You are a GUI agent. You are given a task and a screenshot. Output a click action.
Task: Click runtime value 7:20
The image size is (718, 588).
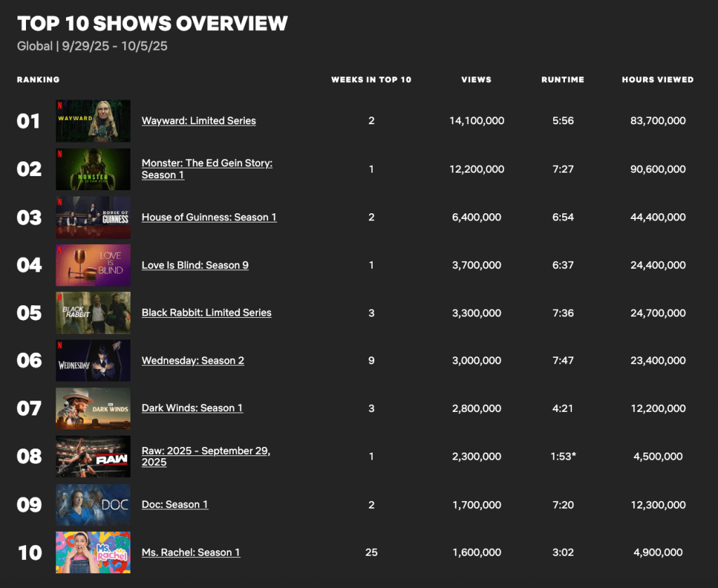pyautogui.click(x=563, y=505)
